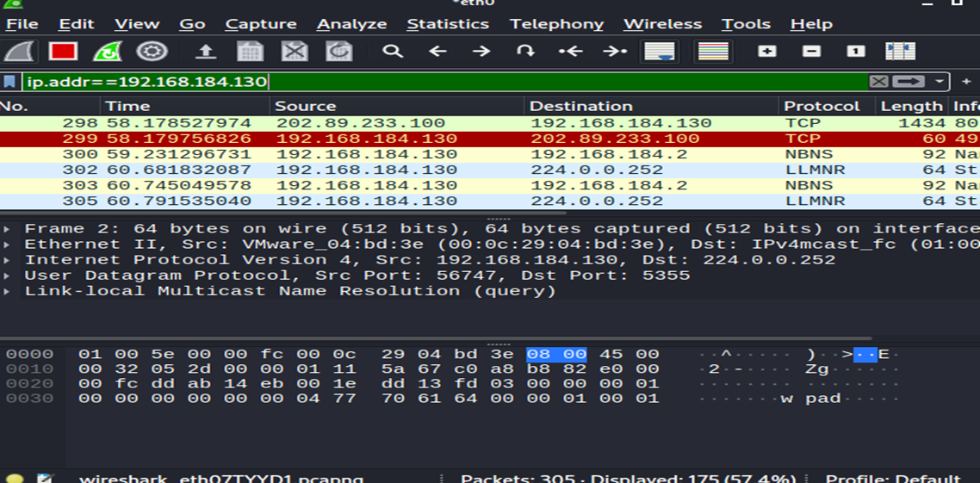Open the File menu
The image size is (980, 483).
point(22,24)
